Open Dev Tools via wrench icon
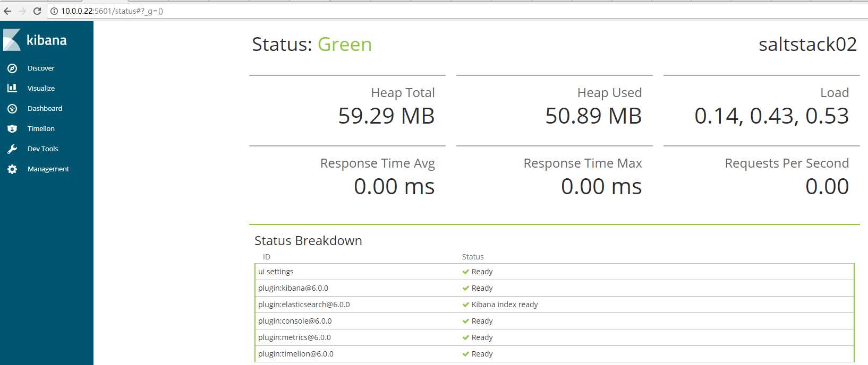Viewport: 868px width, 365px height. [x=12, y=149]
